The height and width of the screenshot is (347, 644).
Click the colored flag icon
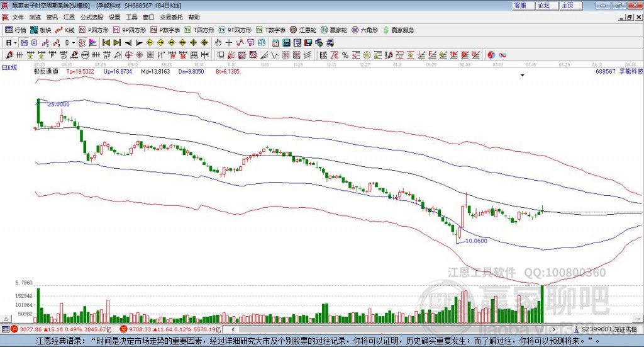pyautogui.click(x=93, y=43)
